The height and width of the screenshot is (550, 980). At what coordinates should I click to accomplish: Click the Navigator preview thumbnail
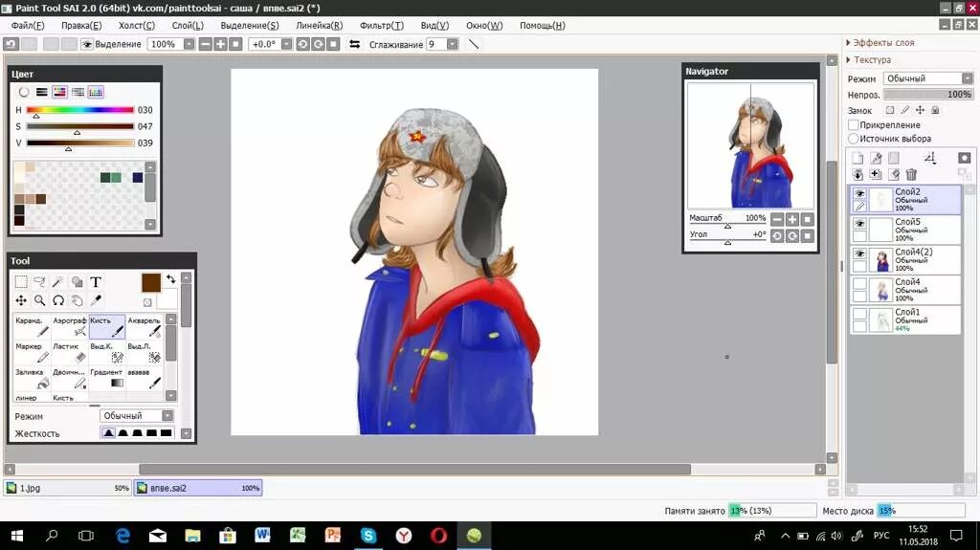[x=750, y=145]
